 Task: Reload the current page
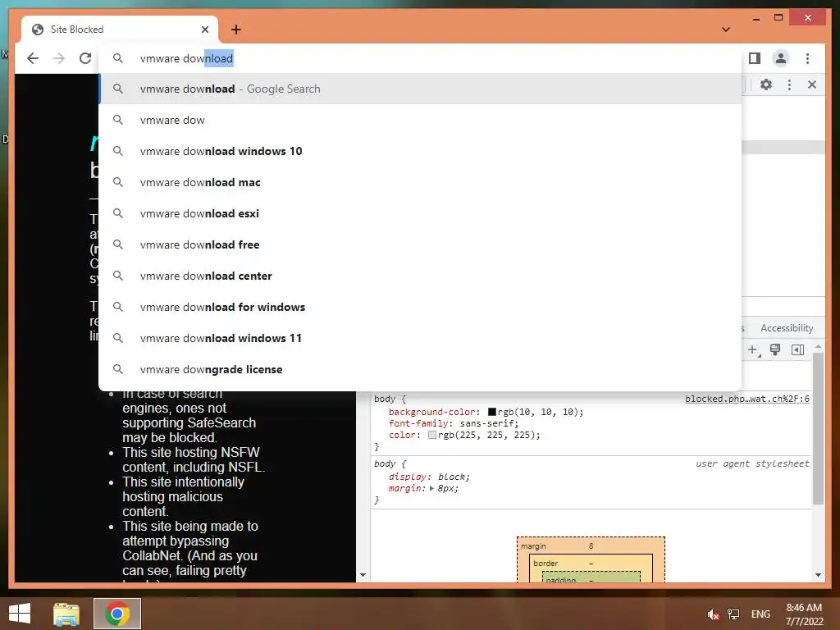click(x=85, y=58)
